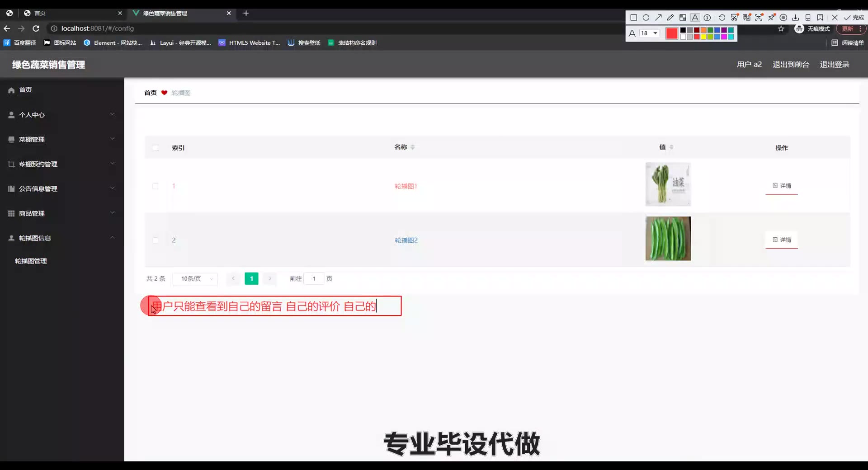Screen dimensions: 868x470
Task: Open the 轮播图管理 submenu item
Action: coord(31,261)
